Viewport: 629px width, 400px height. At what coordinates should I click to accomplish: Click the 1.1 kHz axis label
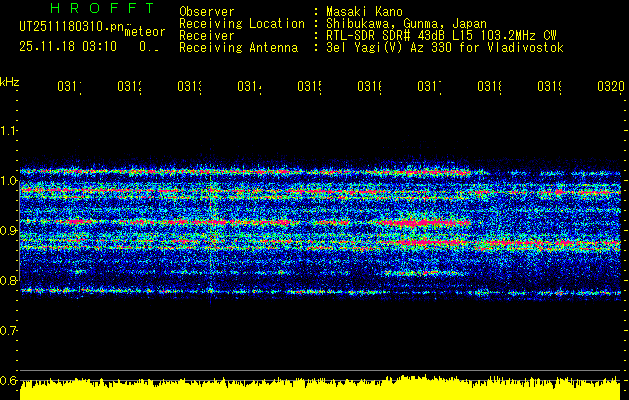coord(8,131)
